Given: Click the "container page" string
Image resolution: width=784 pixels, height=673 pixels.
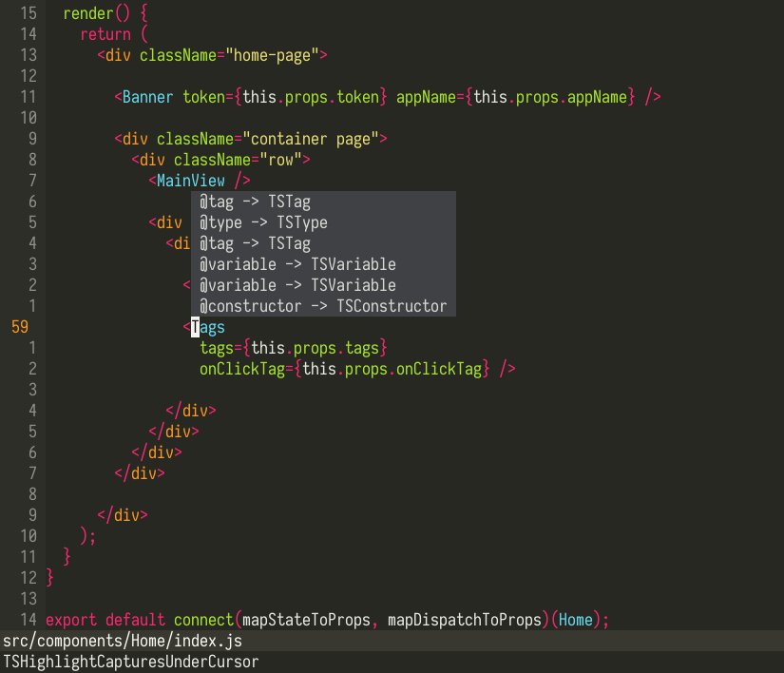Looking at the screenshot, I should coord(311,139).
